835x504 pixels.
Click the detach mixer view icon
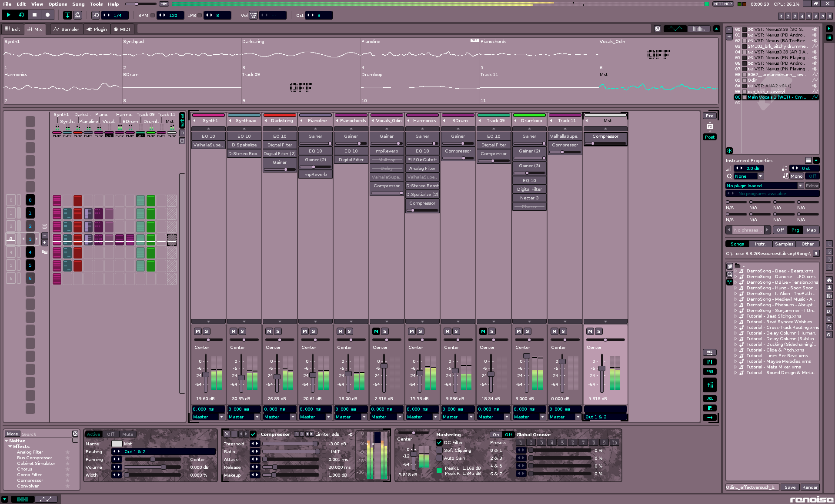coord(658,29)
